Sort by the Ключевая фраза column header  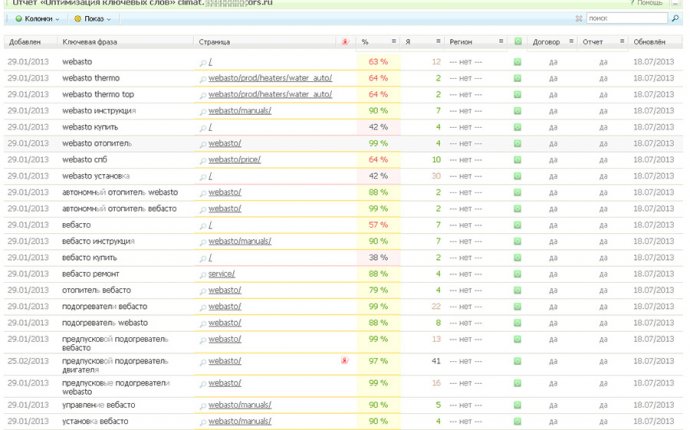pos(90,42)
